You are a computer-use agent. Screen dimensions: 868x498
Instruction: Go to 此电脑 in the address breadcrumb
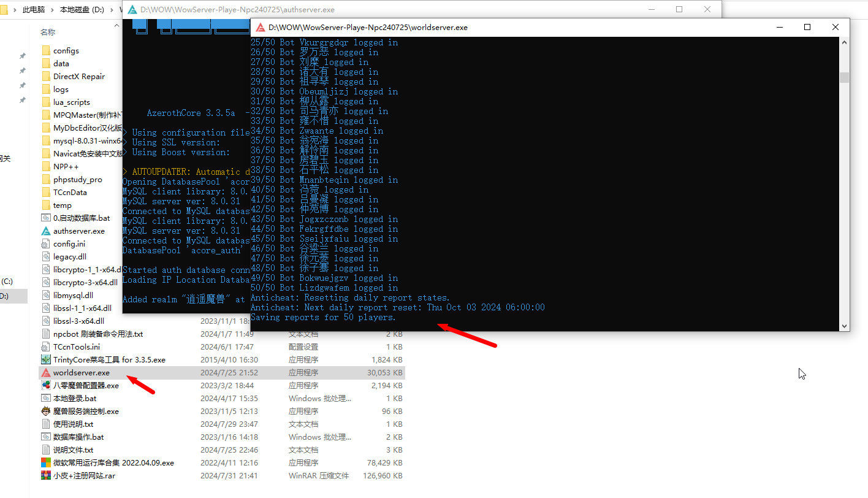pos(34,10)
